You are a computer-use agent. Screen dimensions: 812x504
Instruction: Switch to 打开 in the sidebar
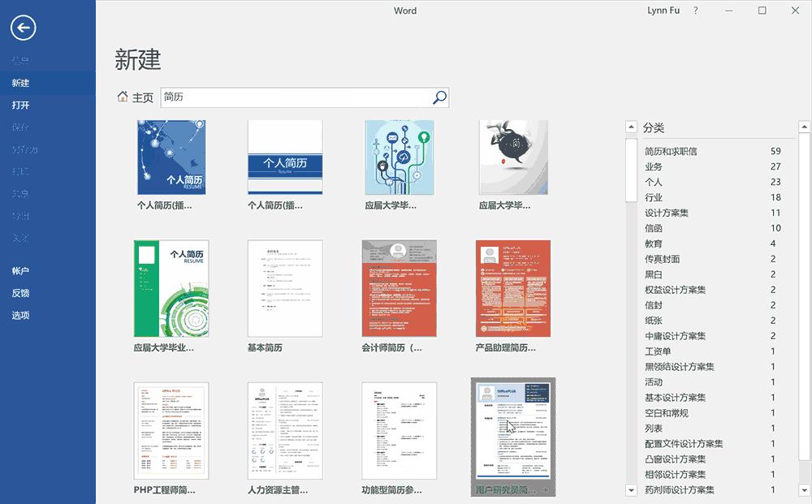point(19,105)
